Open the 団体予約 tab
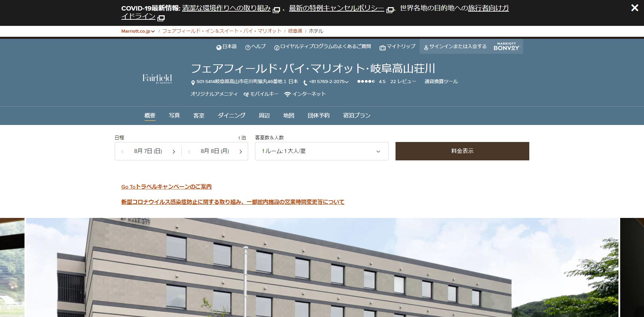Screen dimensions: 644x317 [319, 115]
